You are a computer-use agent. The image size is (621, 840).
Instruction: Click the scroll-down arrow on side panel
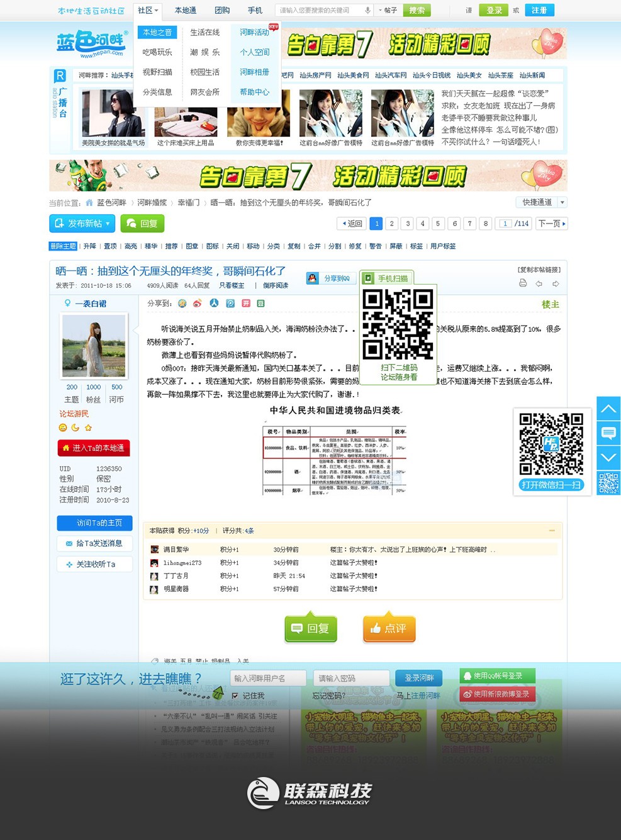[608, 458]
